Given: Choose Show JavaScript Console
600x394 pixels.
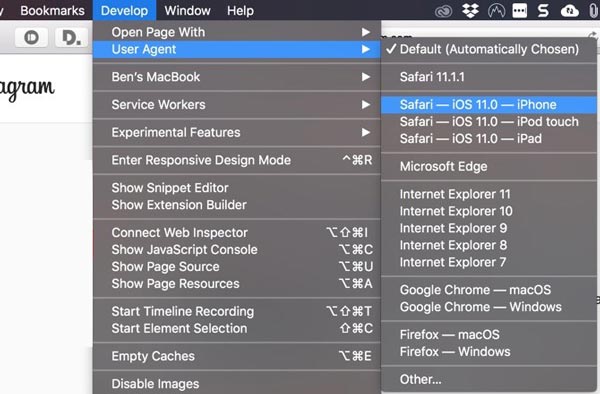Looking at the screenshot, I should 237,249.
